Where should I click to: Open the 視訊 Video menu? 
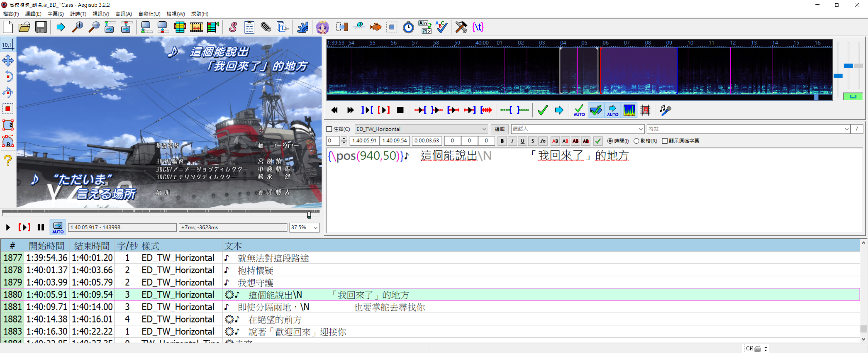101,14
